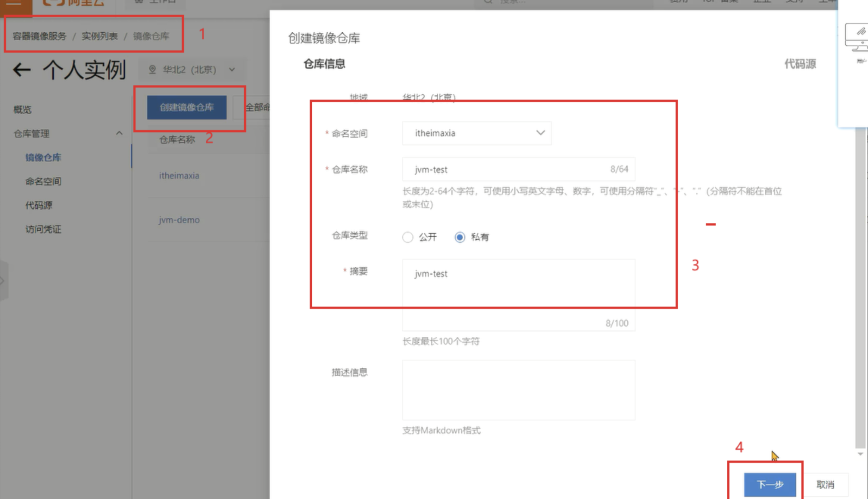Open 访问凭证 in the sidebar
This screenshot has height=499, width=868.
click(43, 229)
